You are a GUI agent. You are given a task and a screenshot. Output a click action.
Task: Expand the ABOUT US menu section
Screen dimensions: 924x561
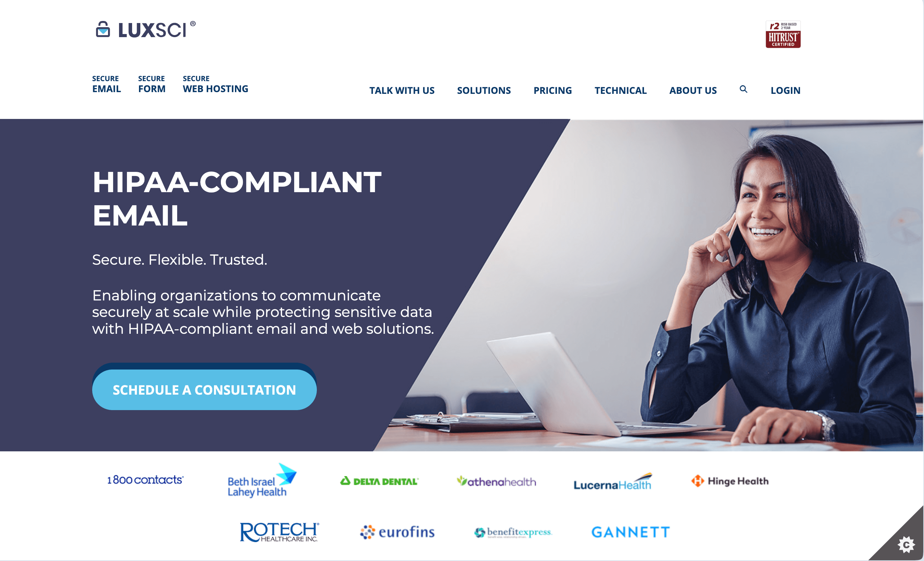pyautogui.click(x=692, y=90)
